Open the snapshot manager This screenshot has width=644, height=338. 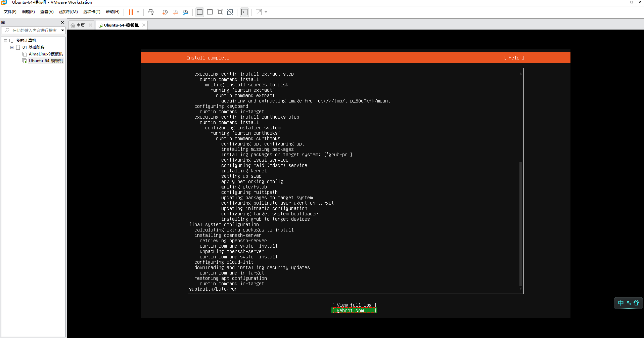[x=185, y=12]
